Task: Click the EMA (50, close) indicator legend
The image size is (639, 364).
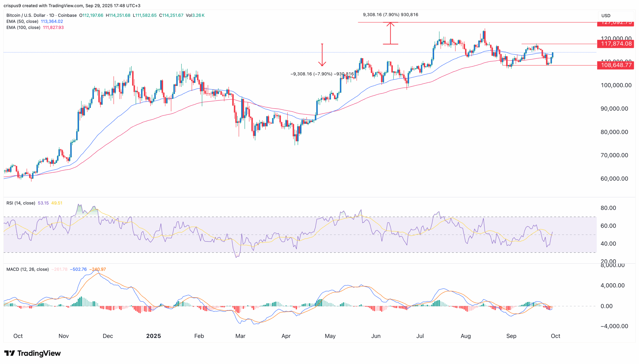Action: (22, 21)
